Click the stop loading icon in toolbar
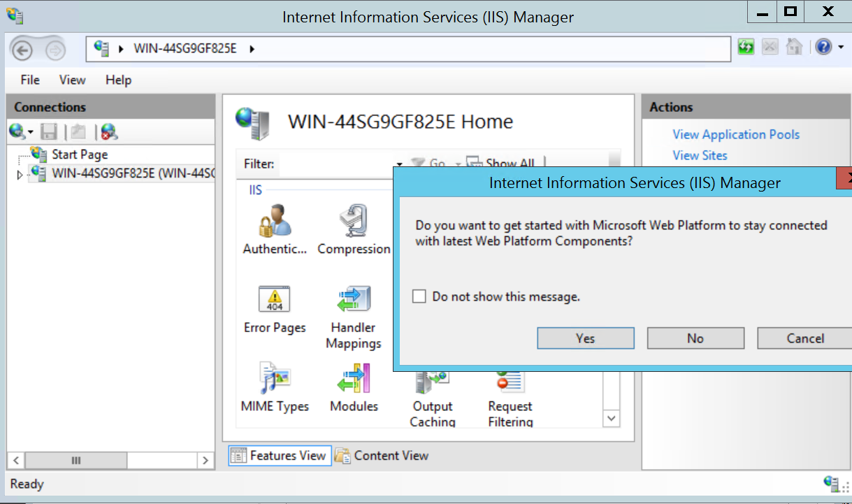 pyautogui.click(x=770, y=48)
